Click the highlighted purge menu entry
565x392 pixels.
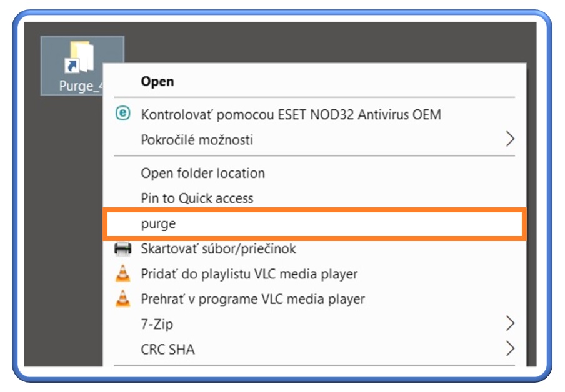pyautogui.click(x=159, y=223)
